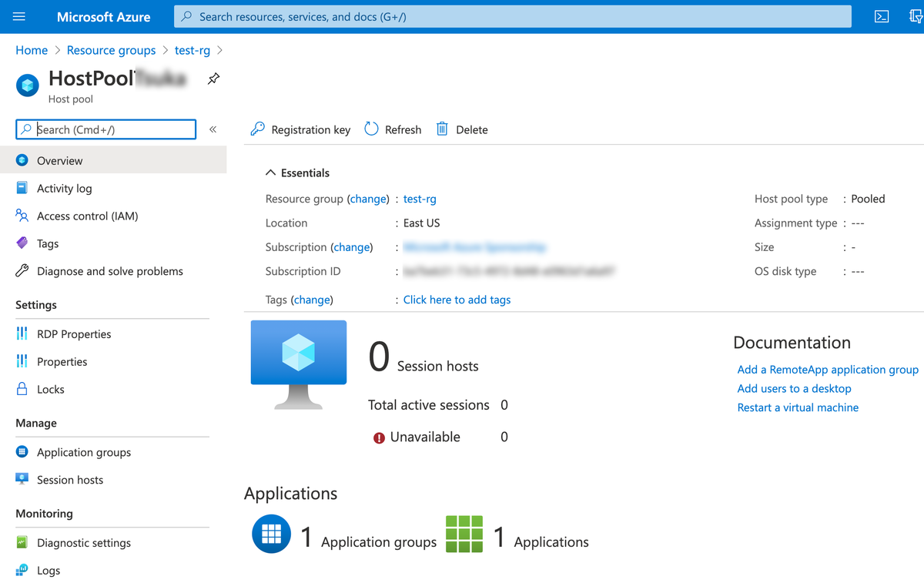924x583 pixels.
Task: Change the subscription
Action: coord(352,247)
